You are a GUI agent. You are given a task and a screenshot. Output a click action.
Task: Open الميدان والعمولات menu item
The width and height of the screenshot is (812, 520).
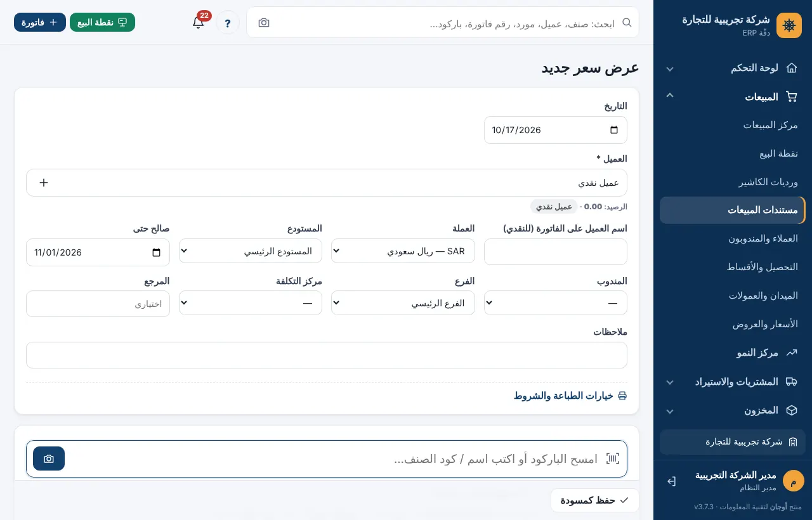[733, 296]
